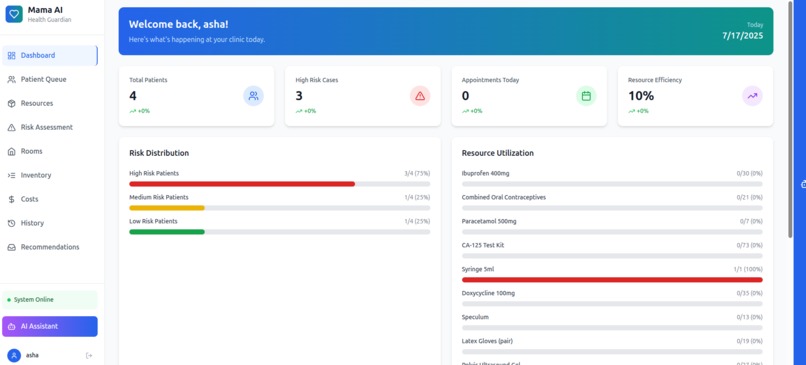Click the red Syringe 5ml utilization bar

coord(612,280)
